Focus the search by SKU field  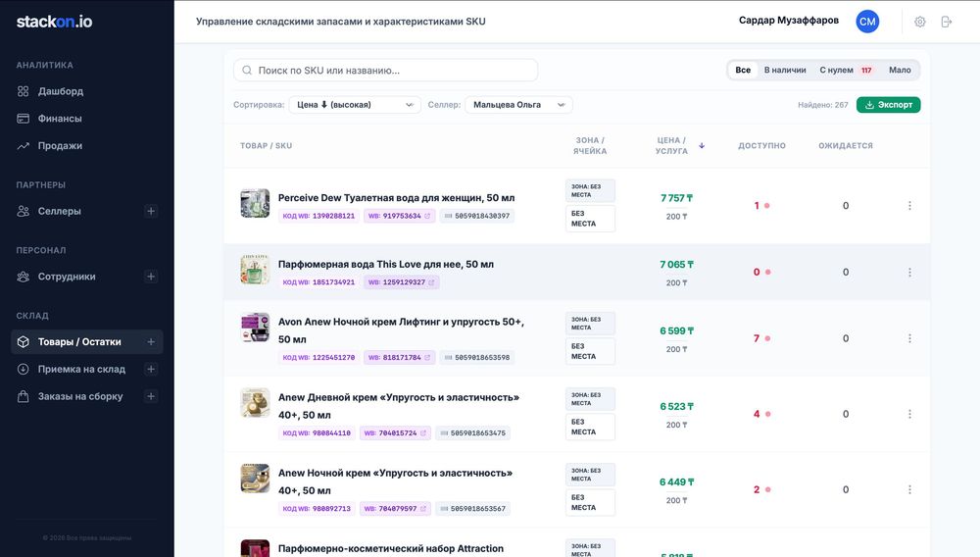coord(385,70)
